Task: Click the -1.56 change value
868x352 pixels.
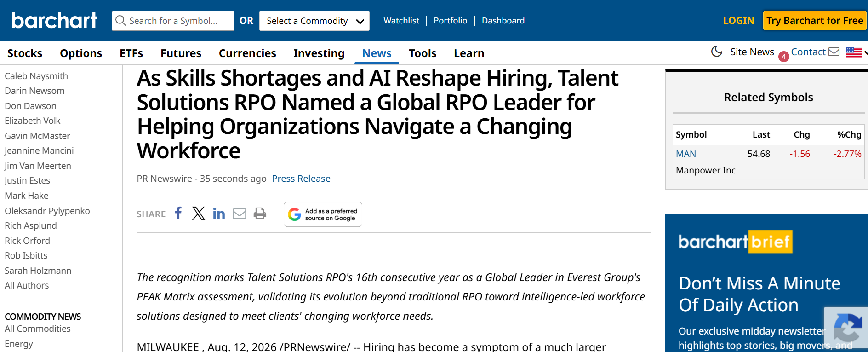Action: tap(799, 154)
